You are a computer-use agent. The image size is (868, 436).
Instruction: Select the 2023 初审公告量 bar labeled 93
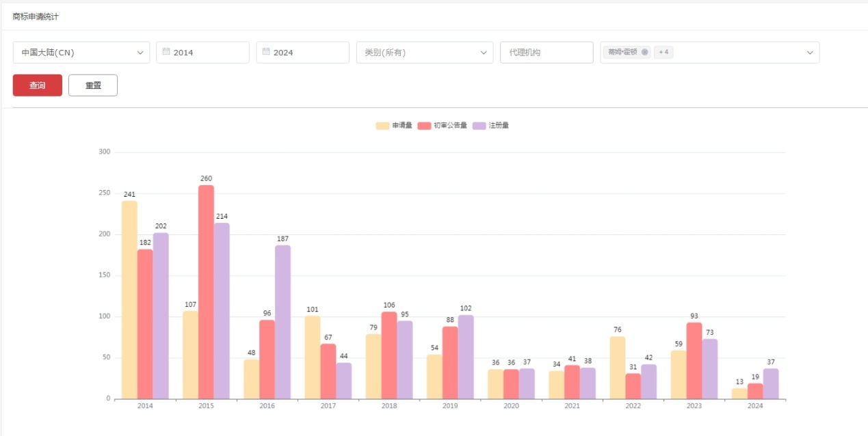pos(694,361)
